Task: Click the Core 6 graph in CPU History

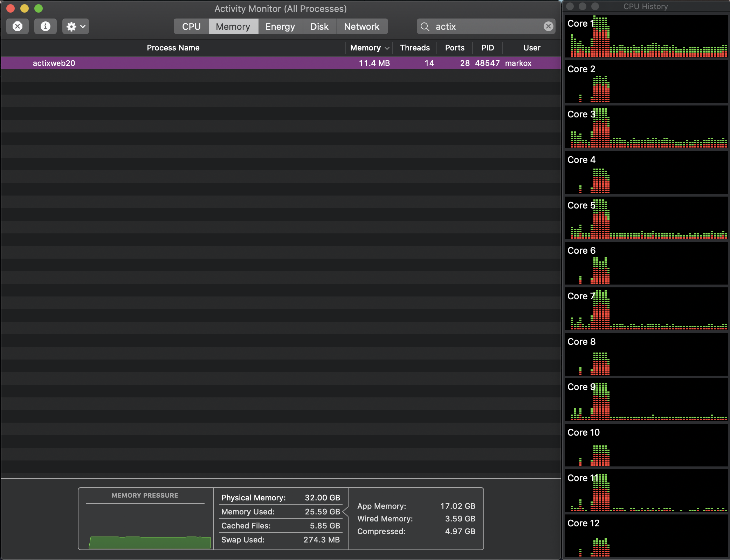Action: 646,263
